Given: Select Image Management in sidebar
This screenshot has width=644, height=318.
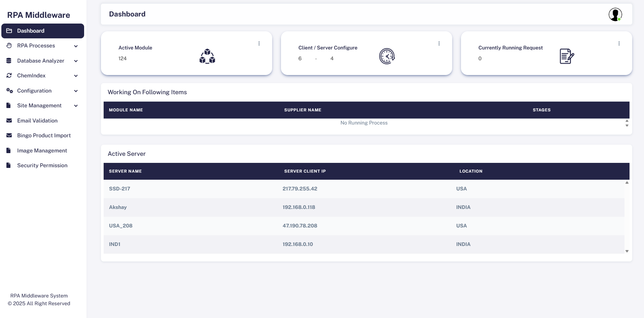Looking at the screenshot, I should click(42, 150).
